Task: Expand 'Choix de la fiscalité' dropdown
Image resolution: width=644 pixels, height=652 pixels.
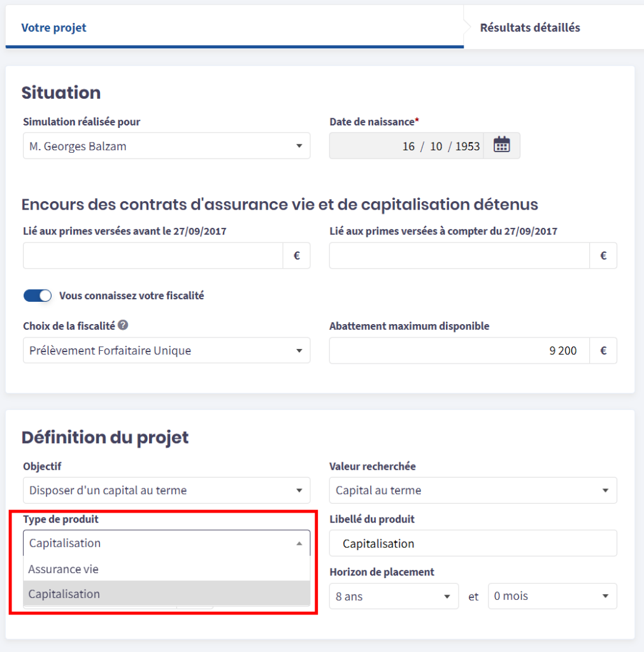Action: [166, 351]
